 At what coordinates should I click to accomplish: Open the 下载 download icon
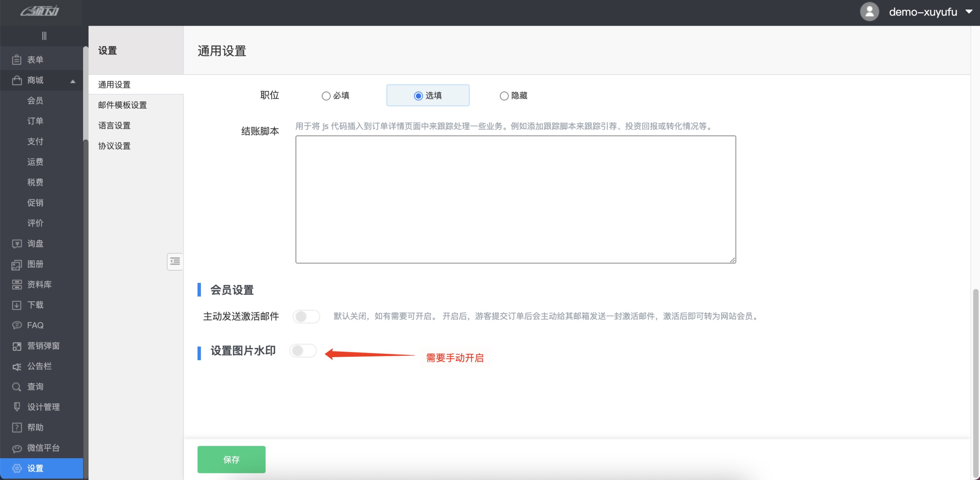(16, 305)
